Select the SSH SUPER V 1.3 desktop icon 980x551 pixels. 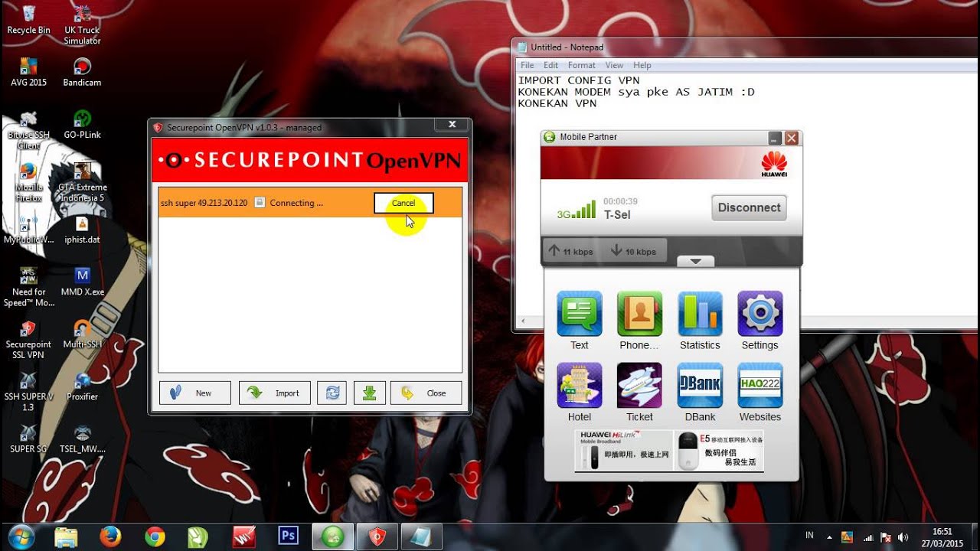click(x=28, y=391)
